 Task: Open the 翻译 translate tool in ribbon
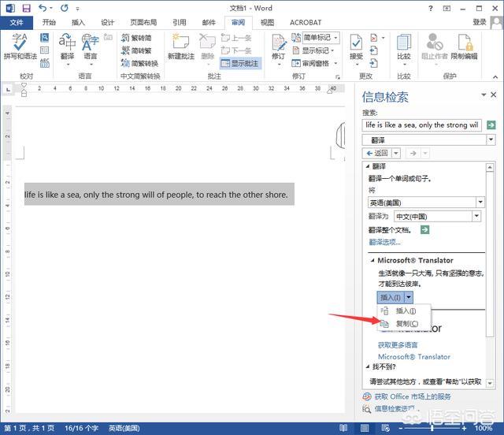pos(67,46)
